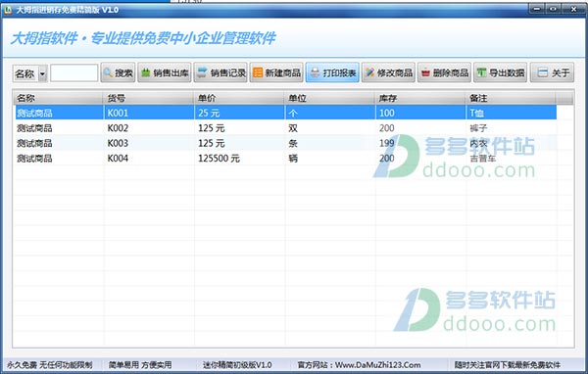This screenshot has height=374, width=588.
Task: Open 销售出库 sales outbound
Action: coord(165,72)
